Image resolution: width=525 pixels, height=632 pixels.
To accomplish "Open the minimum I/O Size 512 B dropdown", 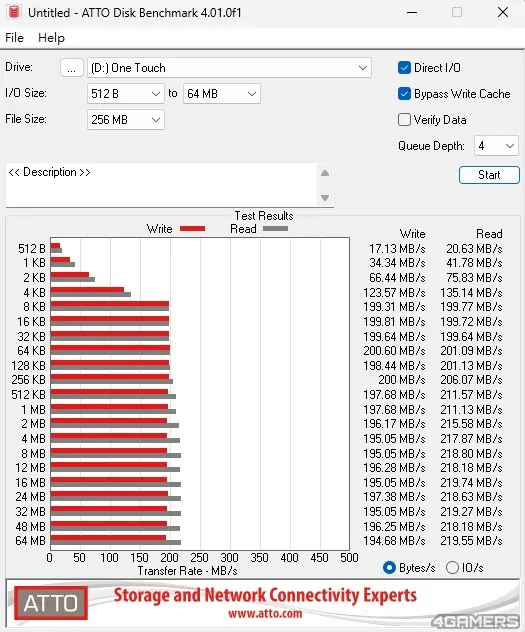I will coord(125,94).
